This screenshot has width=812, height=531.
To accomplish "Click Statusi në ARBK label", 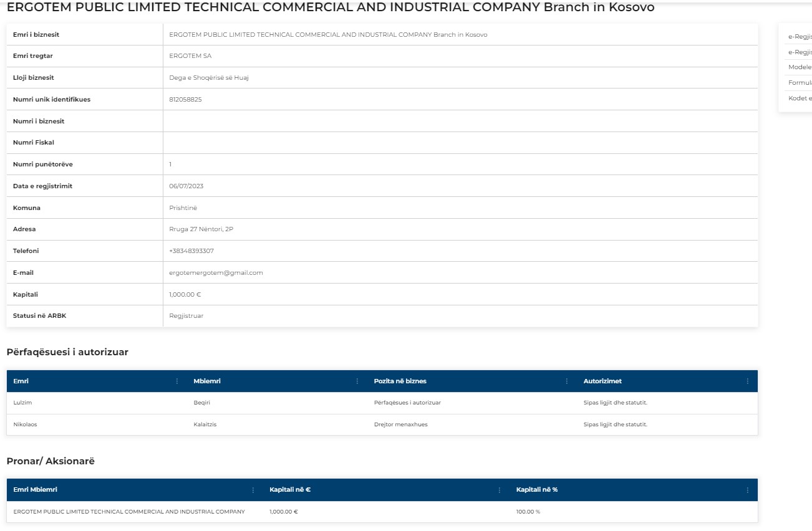I will tap(39, 316).
